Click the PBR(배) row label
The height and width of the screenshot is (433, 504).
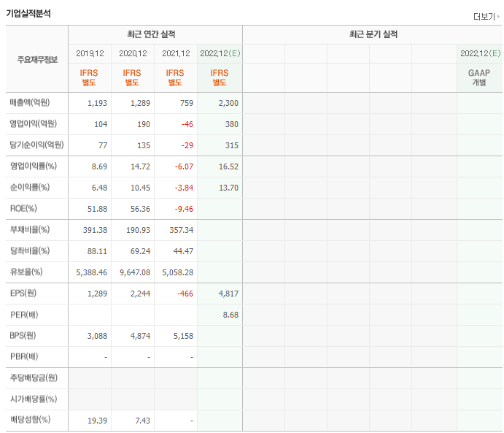24,356
